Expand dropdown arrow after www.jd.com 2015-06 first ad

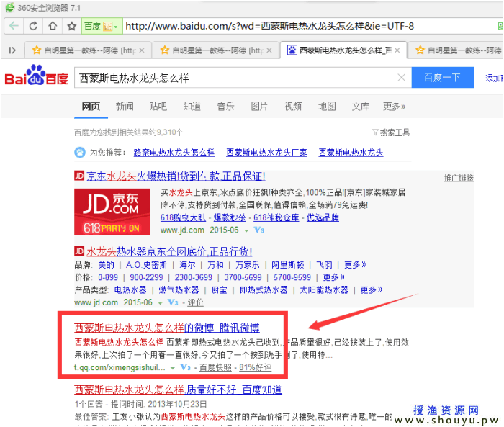246,231
